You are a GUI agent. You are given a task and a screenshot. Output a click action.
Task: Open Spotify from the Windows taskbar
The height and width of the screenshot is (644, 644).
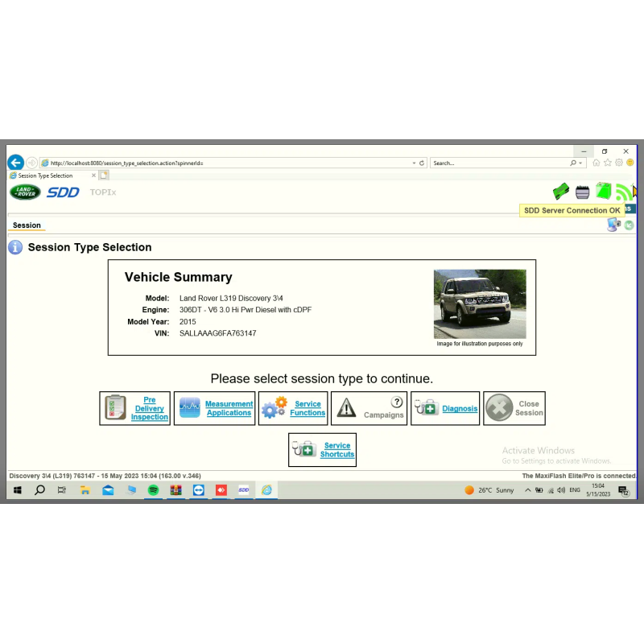(153, 490)
